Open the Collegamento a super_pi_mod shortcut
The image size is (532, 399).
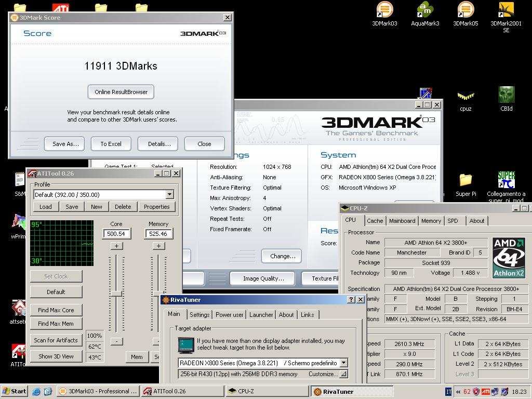(506, 186)
